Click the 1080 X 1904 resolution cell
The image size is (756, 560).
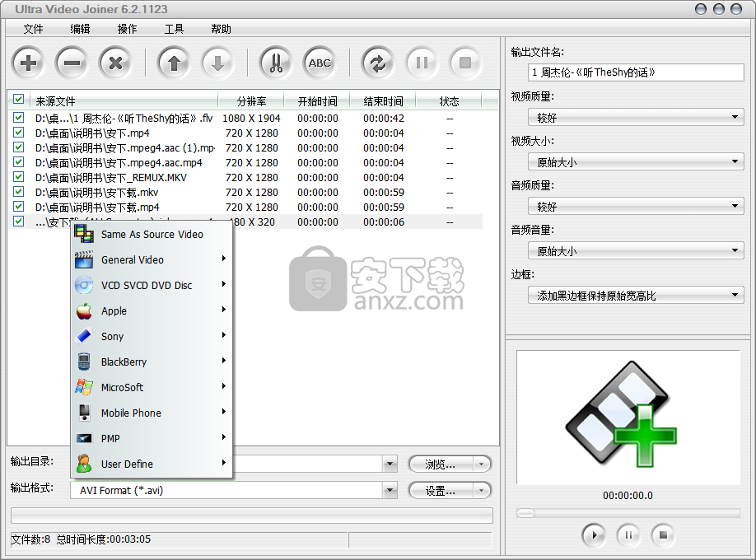251,118
